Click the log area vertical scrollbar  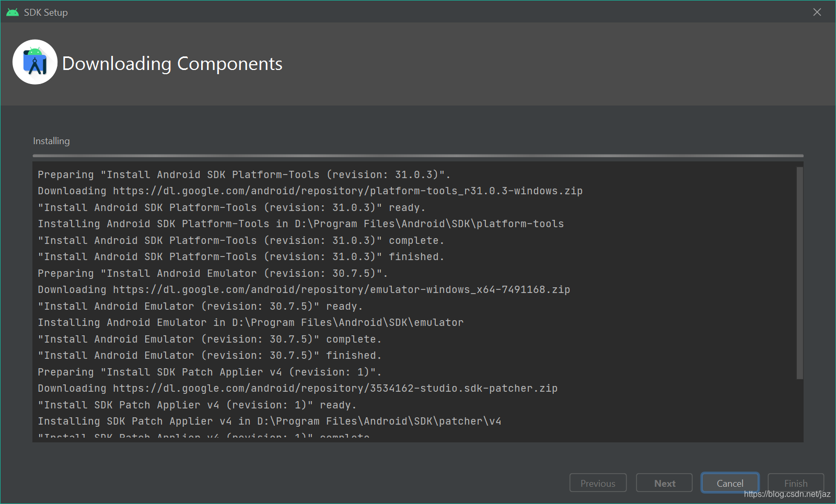tap(799, 273)
